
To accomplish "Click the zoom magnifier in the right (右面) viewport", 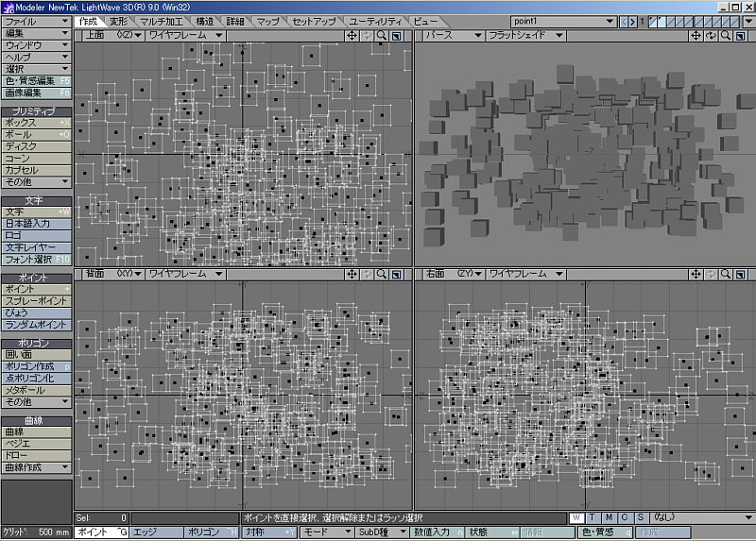I will (726, 275).
